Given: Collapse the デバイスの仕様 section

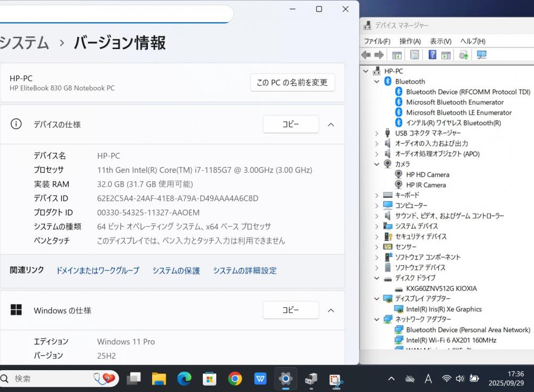Looking at the screenshot, I should tap(331, 124).
